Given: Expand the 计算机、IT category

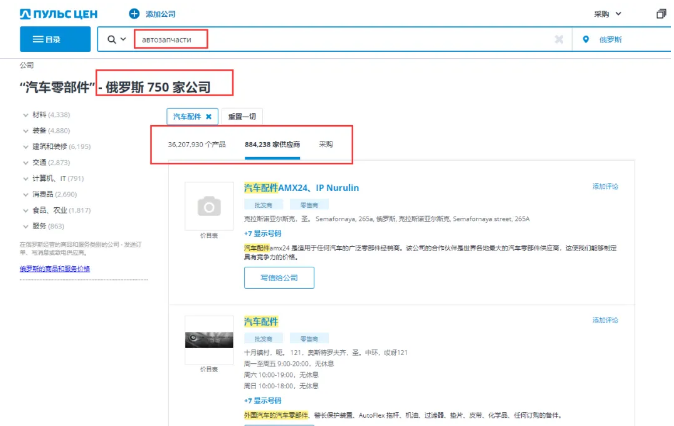Looking at the screenshot, I should [x=54, y=178].
